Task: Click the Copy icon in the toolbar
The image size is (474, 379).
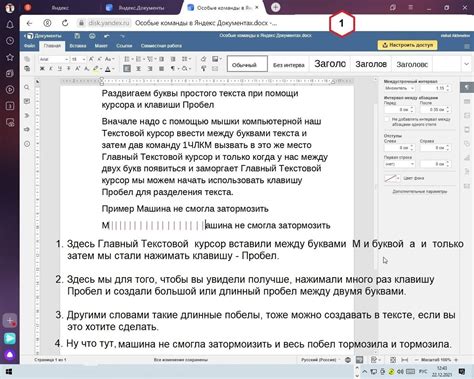Action: click(x=27, y=59)
